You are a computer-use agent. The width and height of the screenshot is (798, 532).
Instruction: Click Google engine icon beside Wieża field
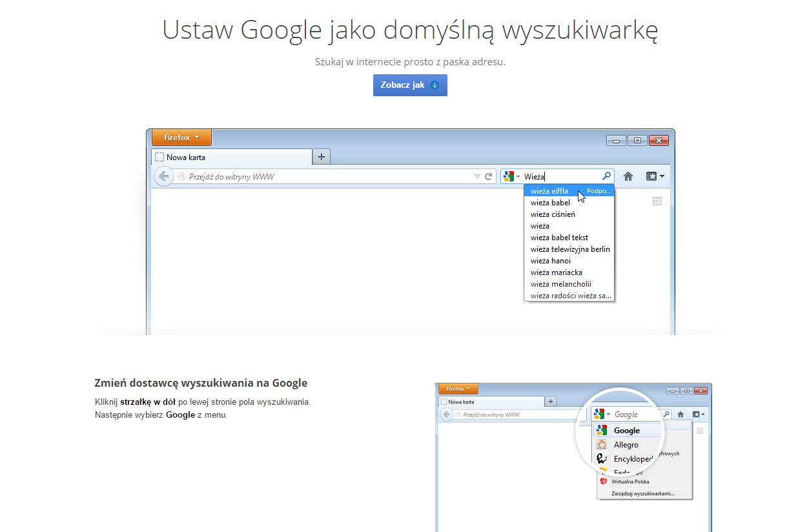coord(509,176)
